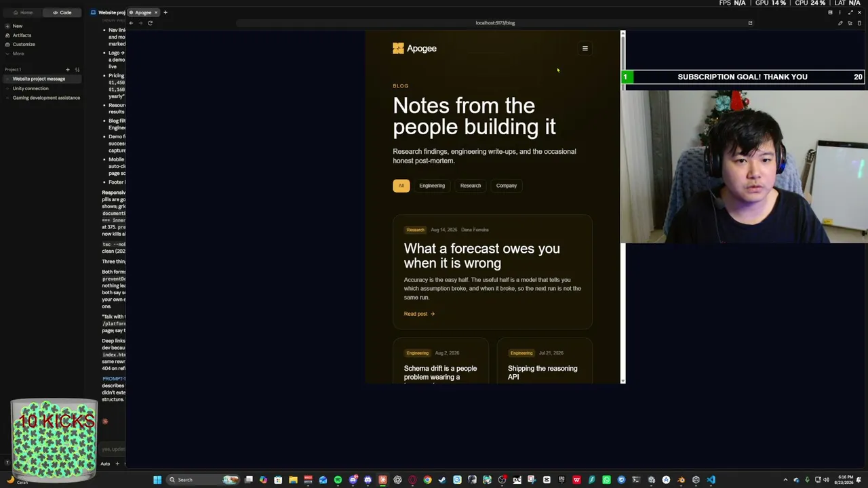The height and width of the screenshot is (488, 868).
Task: Open Customize in the sidebar
Action: (24, 44)
